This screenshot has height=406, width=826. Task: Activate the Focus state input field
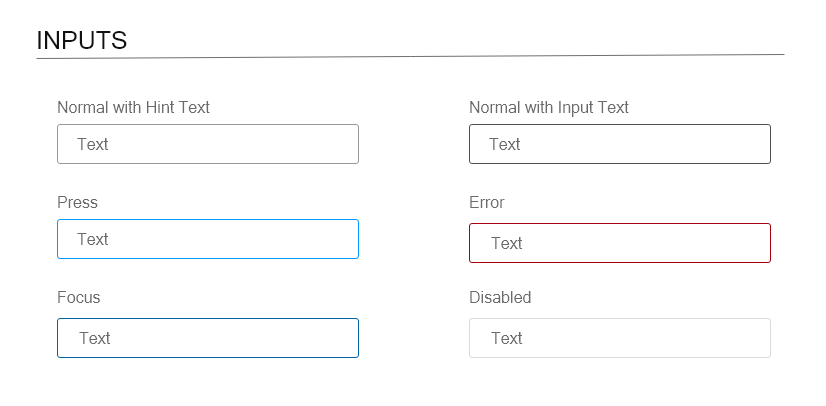[208, 338]
